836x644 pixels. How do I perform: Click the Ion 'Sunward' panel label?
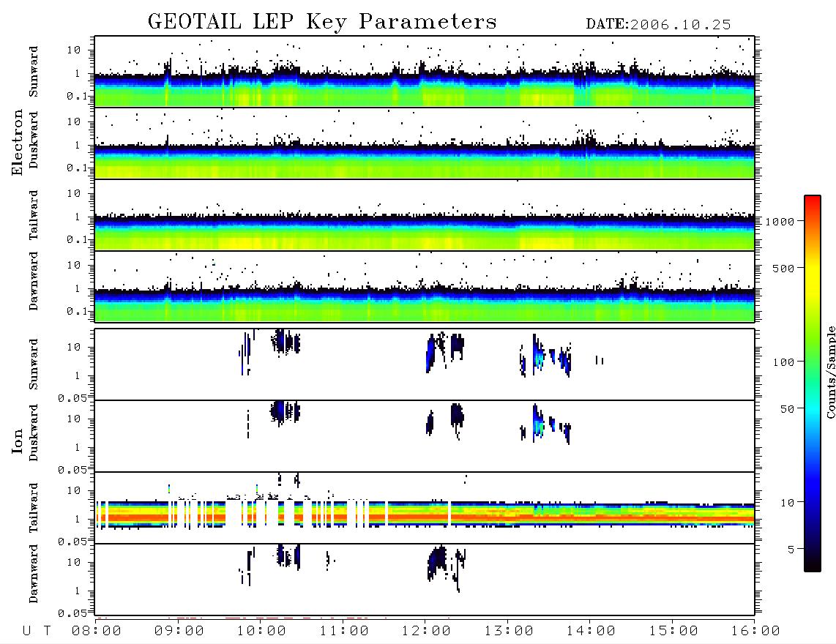pyautogui.click(x=34, y=364)
